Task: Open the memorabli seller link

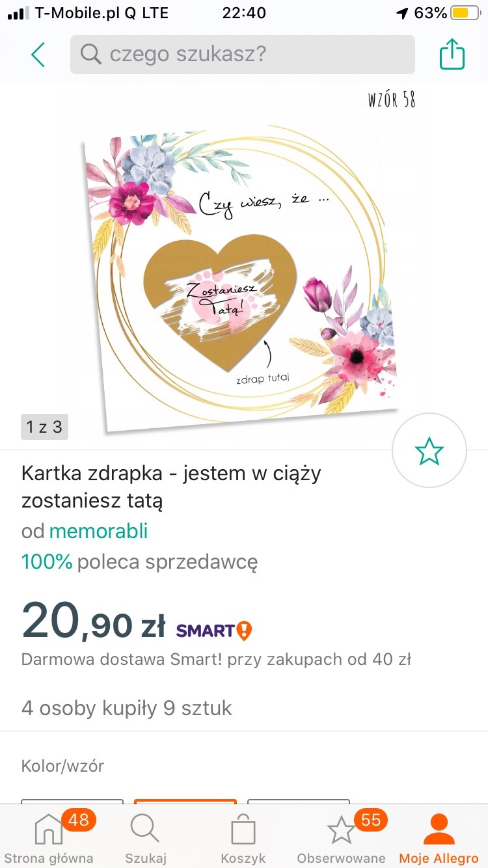Action: [x=99, y=531]
